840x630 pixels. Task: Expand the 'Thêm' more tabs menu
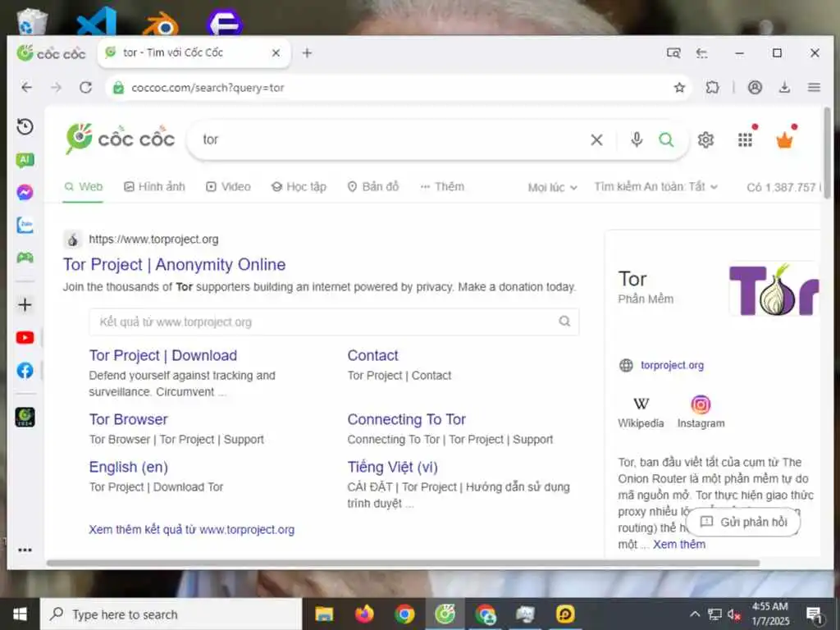[442, 186]
